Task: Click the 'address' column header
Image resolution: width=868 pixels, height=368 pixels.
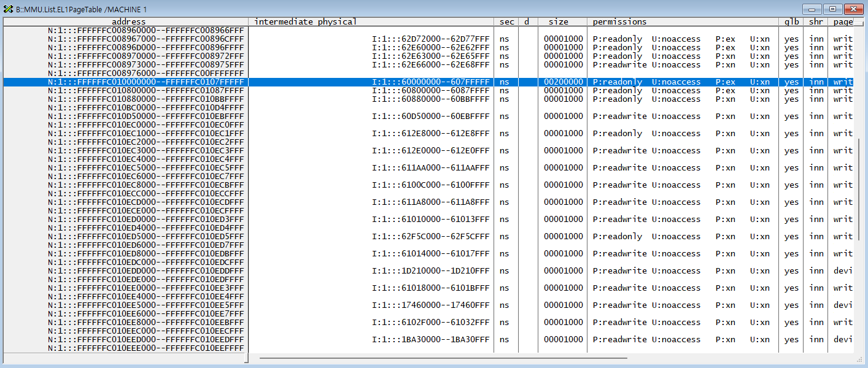Action: (128, 21)
